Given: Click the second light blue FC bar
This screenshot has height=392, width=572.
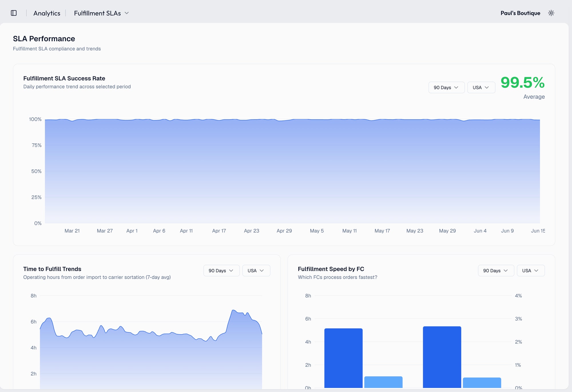Looking at the screenshot, I should click(482, 383).
